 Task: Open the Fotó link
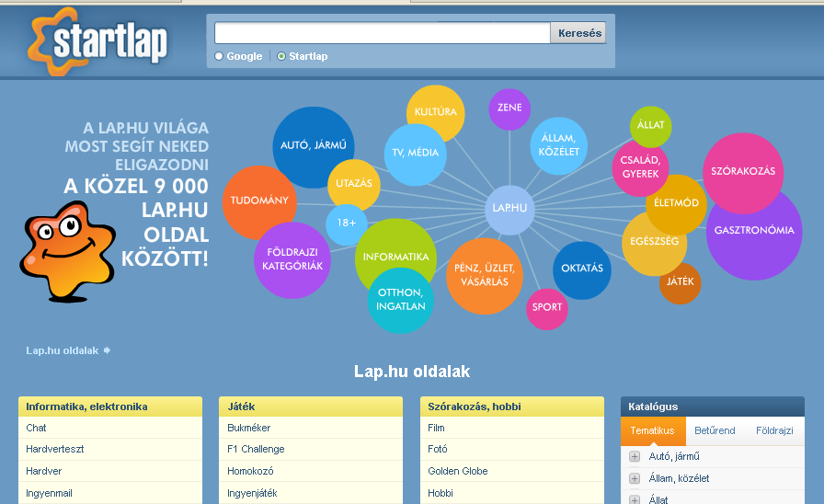point(437,449)
